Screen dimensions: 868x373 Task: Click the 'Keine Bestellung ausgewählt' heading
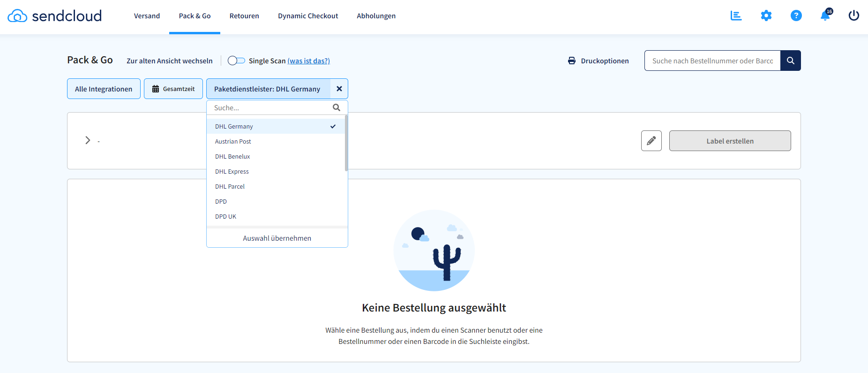click(x=434, y=308)
